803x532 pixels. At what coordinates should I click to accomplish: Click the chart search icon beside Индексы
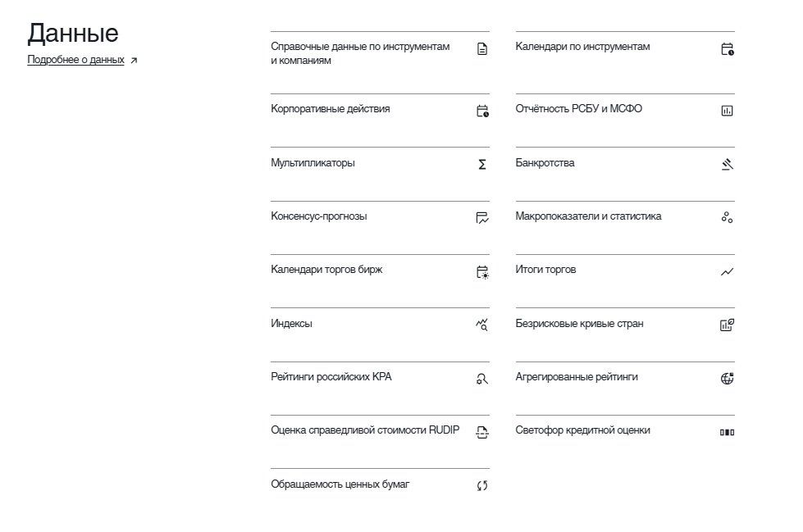point(482,325)
